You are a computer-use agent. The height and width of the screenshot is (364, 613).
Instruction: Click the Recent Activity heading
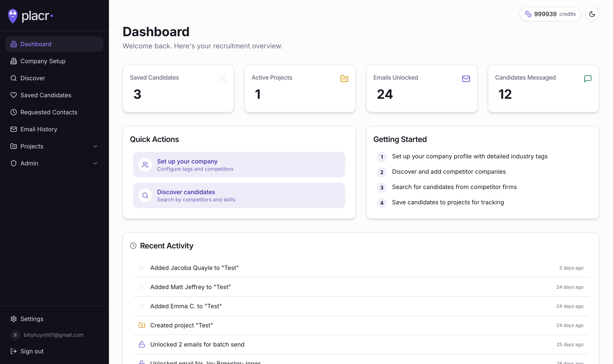[167, 246]
